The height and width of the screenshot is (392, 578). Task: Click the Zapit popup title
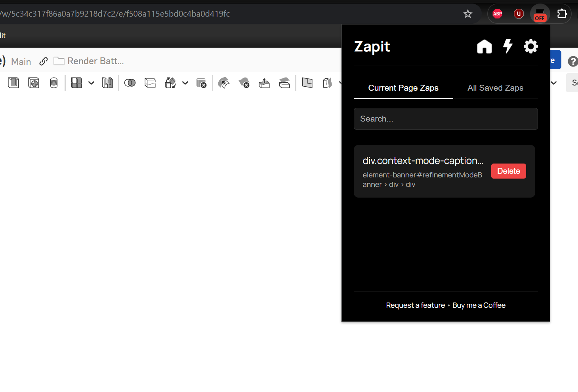pyautogui.click(x=372, y=47)
